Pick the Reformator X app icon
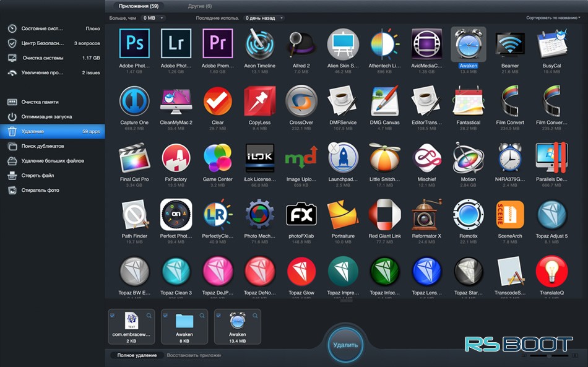 (x=426, y=215)
